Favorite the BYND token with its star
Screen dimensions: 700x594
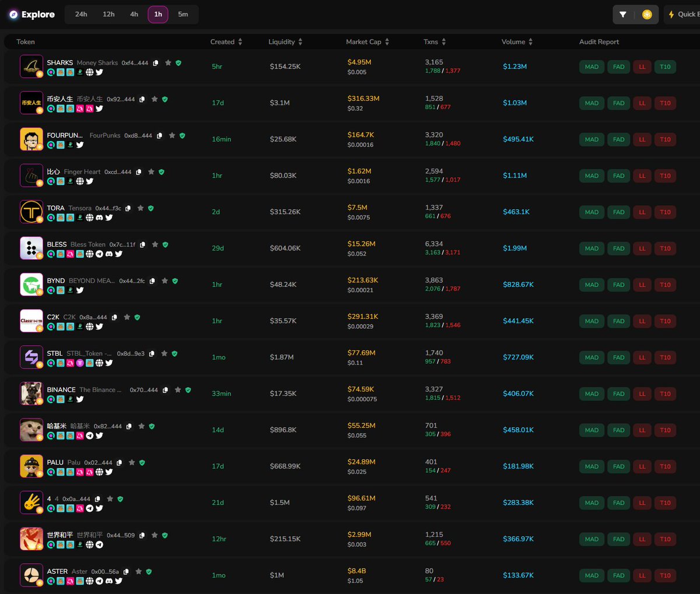[x=165, y=281]
